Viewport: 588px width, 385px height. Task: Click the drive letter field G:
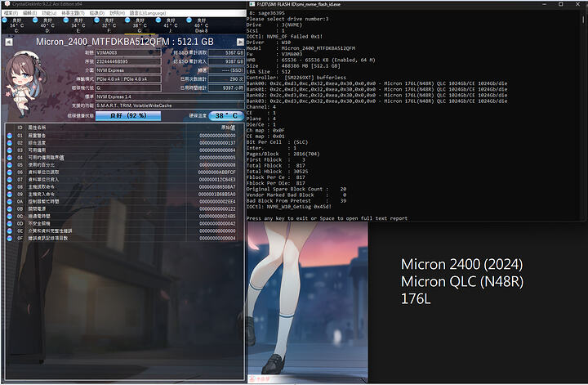pos(128,87)
